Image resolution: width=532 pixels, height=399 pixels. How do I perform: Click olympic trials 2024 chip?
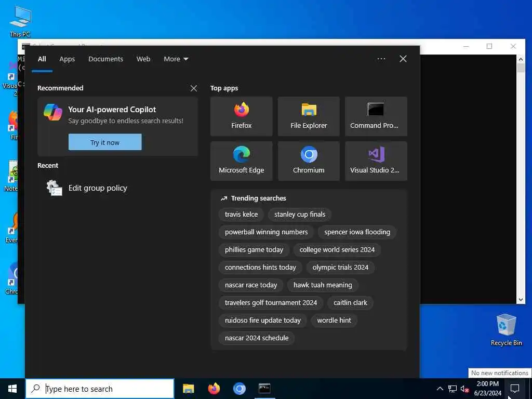click(x=340, y=268)
